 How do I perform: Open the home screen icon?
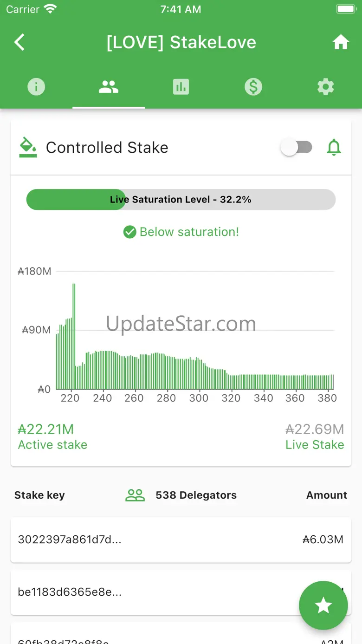[341, 43]
